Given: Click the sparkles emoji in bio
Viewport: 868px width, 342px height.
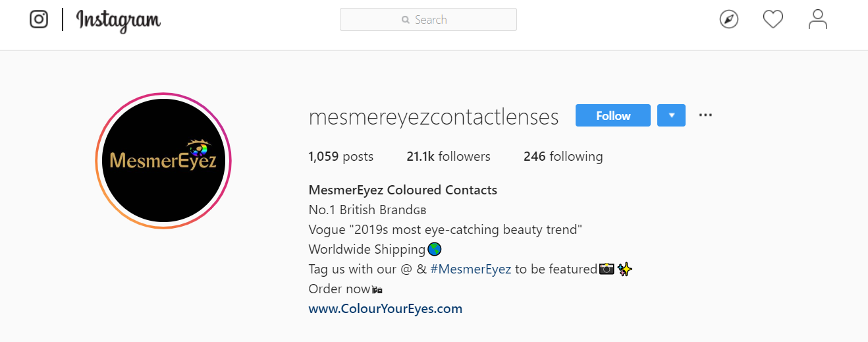Looking at the screenshot, I should [x=625, y=269].
